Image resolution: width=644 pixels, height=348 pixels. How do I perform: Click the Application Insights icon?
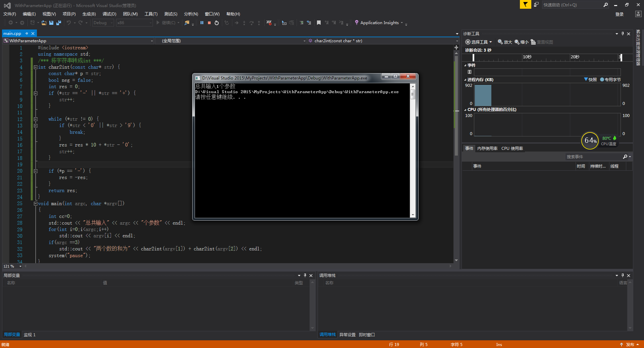tap(357, 22)
